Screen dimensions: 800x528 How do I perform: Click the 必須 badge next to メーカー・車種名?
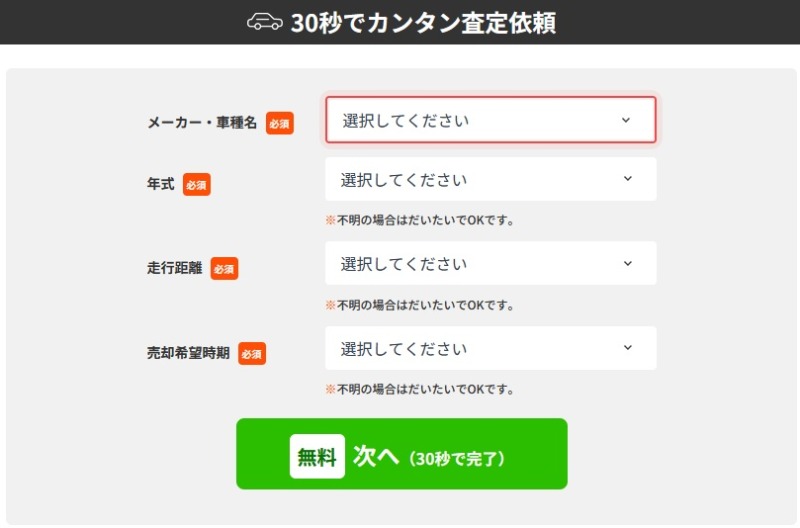pyautogui.click(x=280, y=123)
